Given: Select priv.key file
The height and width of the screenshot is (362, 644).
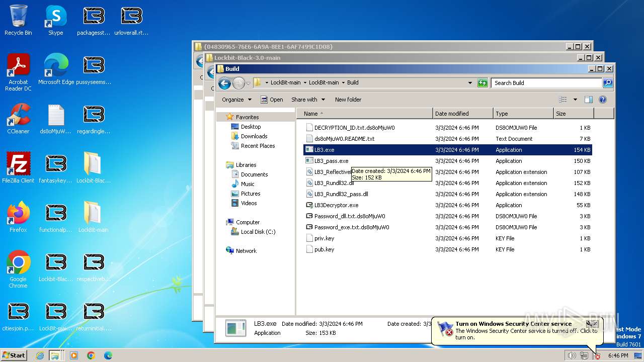Looking at the screenshot, I should [448, 238].
